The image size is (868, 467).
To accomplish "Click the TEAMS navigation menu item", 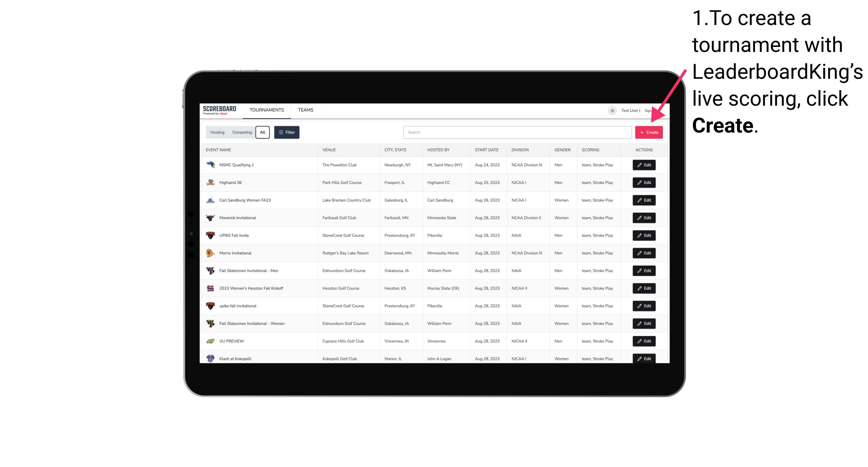I will 306,111.
